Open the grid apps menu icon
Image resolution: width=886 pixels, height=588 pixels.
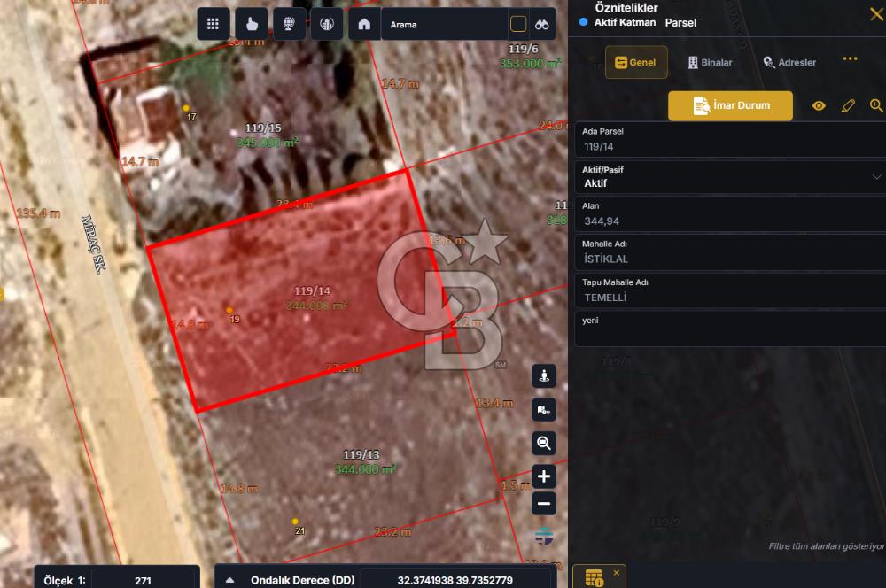(213, 24)
